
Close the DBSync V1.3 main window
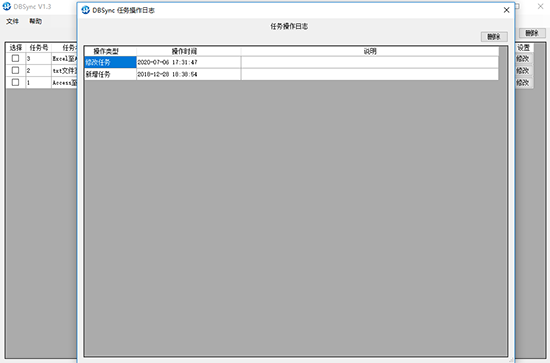tap(540, 6)
